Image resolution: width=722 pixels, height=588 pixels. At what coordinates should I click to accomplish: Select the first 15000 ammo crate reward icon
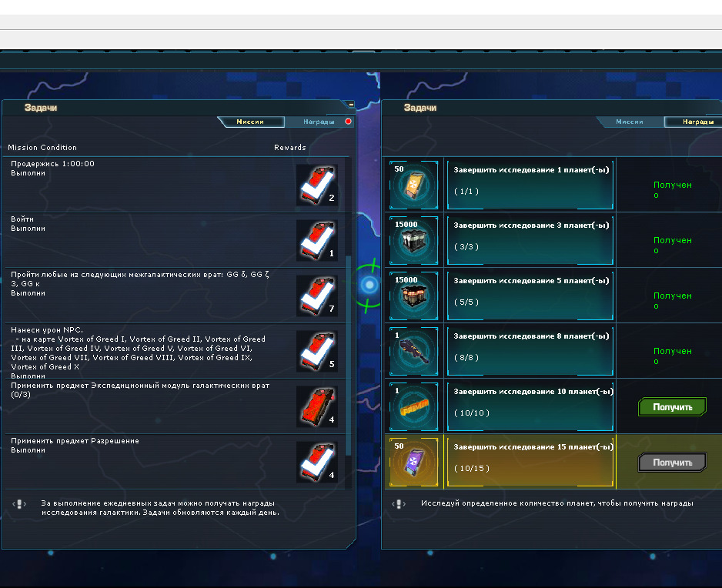413,240
